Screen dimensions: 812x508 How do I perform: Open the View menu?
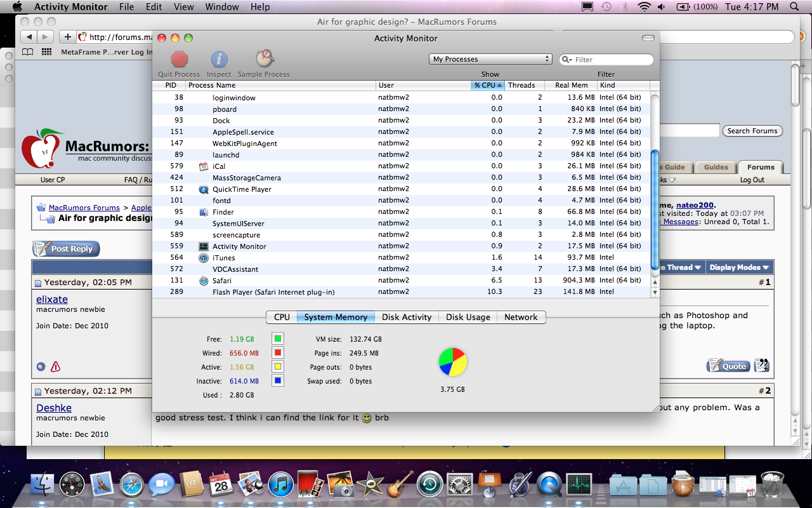184,7
